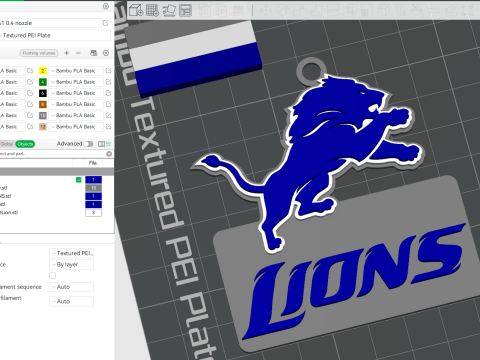Image resolution: width=480 pixels, height=360 pixels.
Task: Click the AMS filament sync icon
Action: pos(94,53)
